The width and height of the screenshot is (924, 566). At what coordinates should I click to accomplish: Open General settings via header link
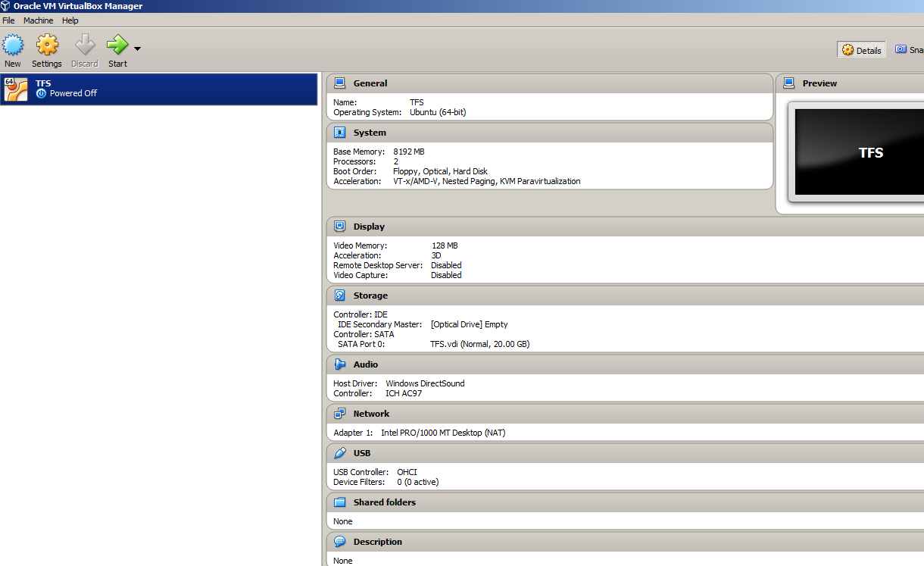coord(370,83)
